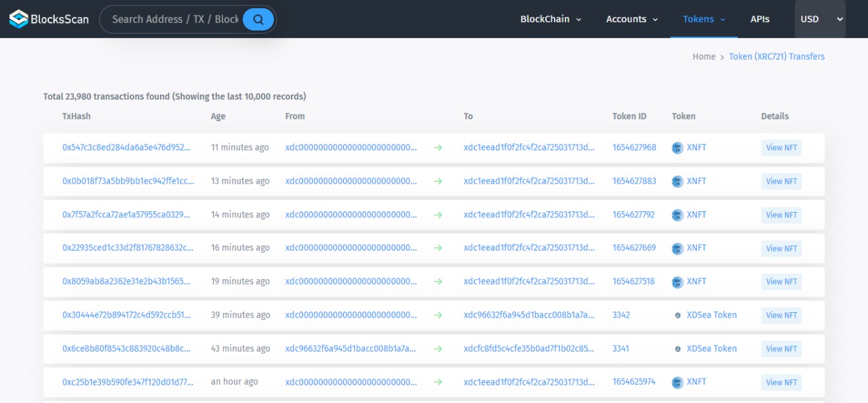Open transaction 0x547c3c8ed284da6a5e476d952 details

point(125,148)
